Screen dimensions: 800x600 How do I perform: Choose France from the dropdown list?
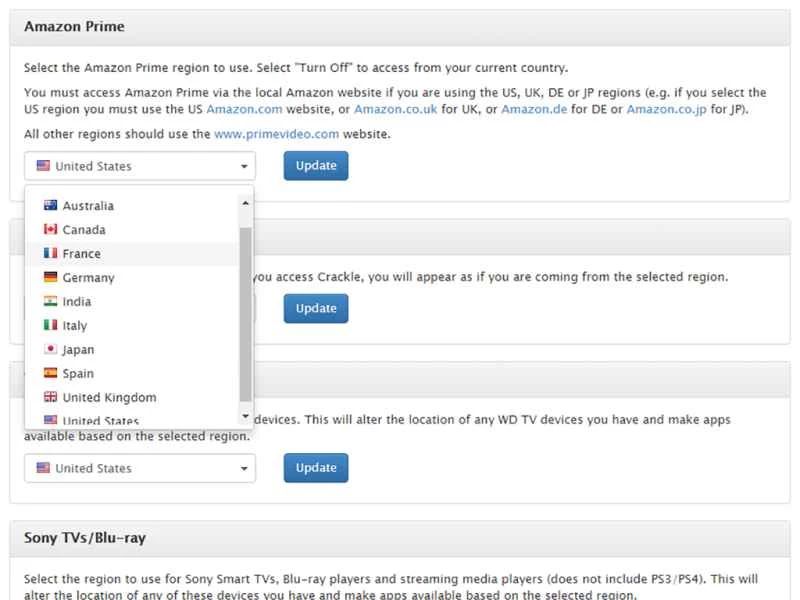(81, 254)
